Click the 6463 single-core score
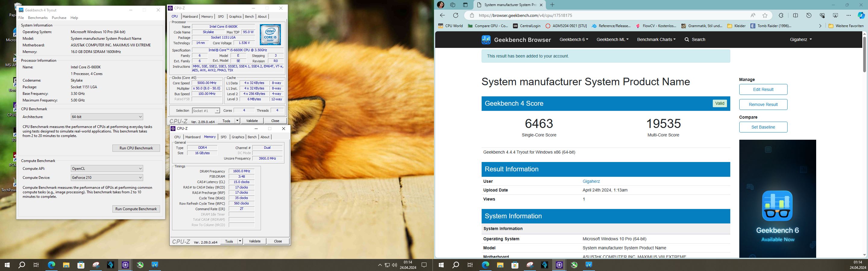The width and height of the screenshot is (868, 271). point(539,123)
